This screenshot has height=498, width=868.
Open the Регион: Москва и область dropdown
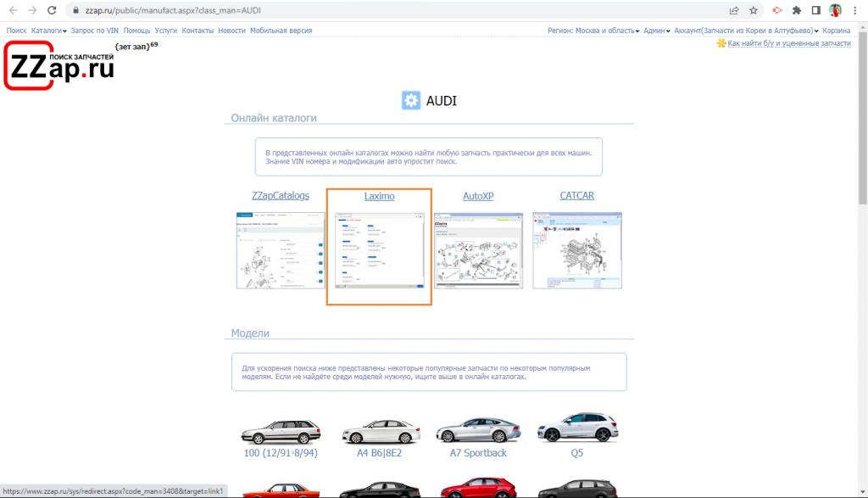[593, 31]
